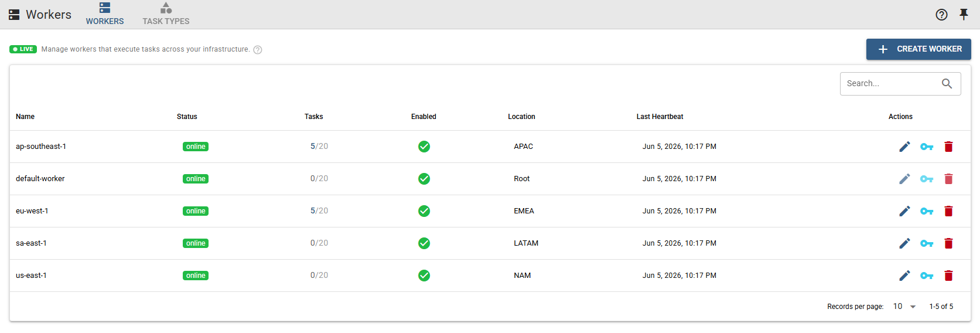Click the default-worker name cell

click(x=40, y=179)
